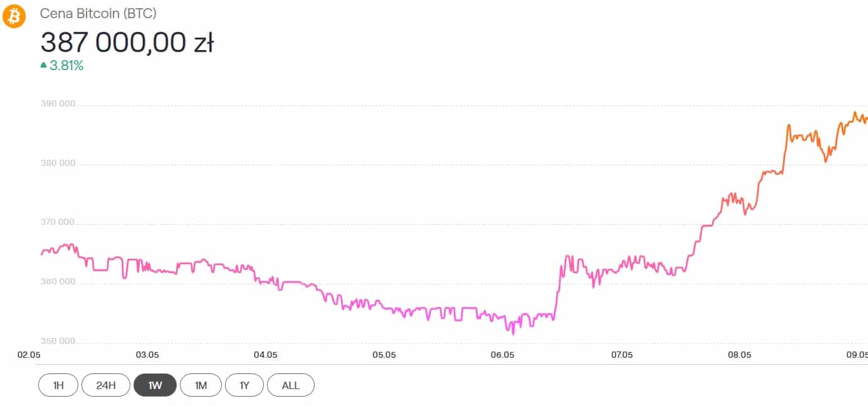Switch to the 1Y chart view
This screenshot has width=868, height=406.
pyautogui.click(x=244, y=385)
